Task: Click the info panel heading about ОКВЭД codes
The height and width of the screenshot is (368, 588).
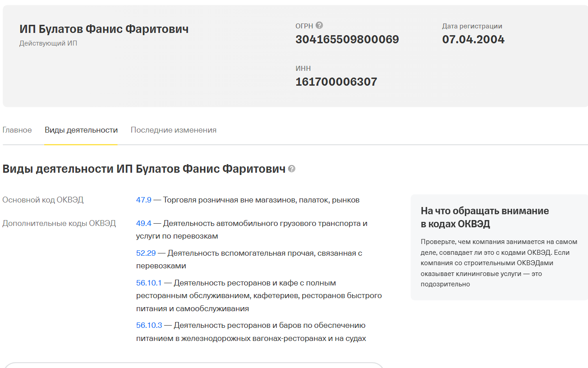Action: tap(485, 216)
